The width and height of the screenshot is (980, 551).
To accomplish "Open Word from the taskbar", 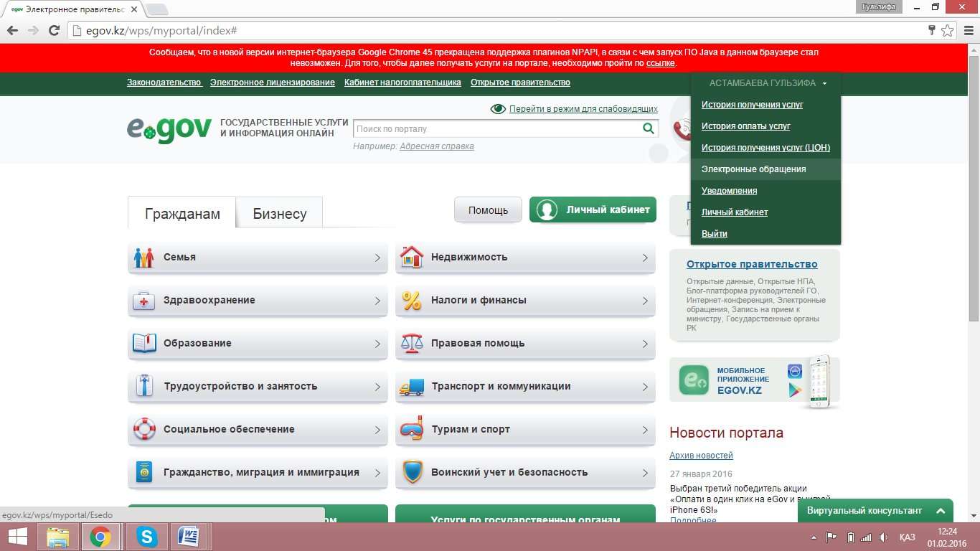I will (188, 537).
